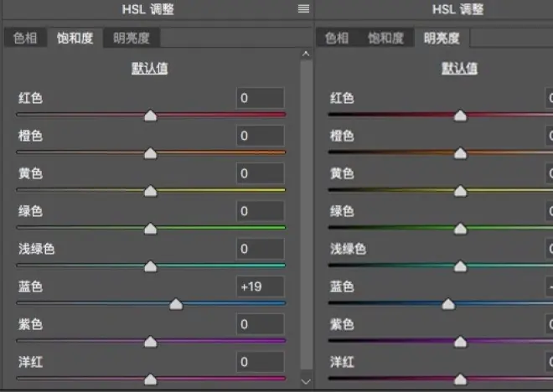The width and height of the screenshot is (553, 392).
Task: Click the 绿色 luminance slider handle
Action: pyautogui.click(x=460, y=229)
